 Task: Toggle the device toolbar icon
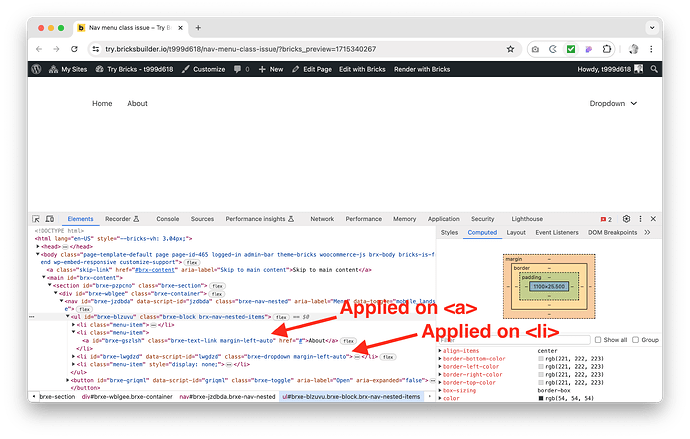[50, 219]
